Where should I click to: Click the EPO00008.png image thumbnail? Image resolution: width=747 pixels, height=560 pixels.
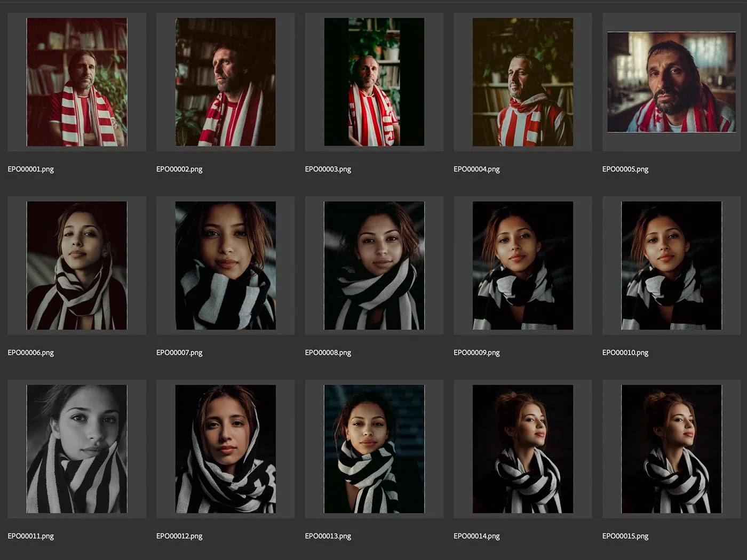pos(374,266)
